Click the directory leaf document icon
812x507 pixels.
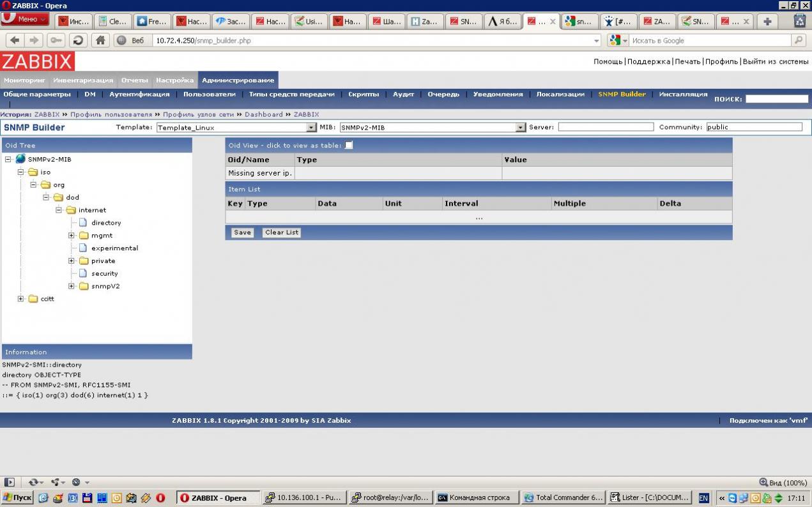tap(82, 222)
